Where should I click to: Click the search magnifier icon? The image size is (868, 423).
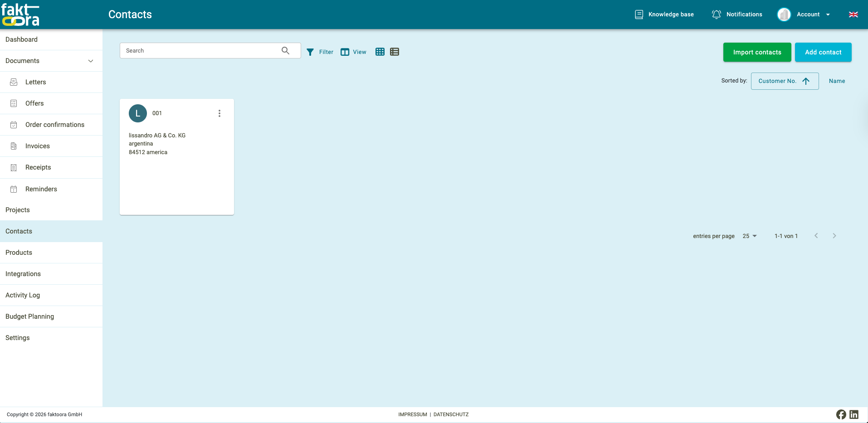[285, 51]
